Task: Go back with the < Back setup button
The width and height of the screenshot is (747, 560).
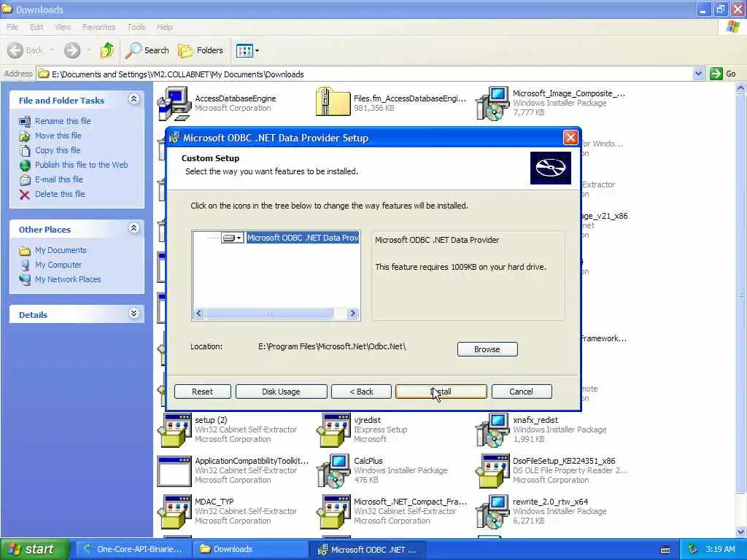Action: pyautogui.click(x=361, y=392)
